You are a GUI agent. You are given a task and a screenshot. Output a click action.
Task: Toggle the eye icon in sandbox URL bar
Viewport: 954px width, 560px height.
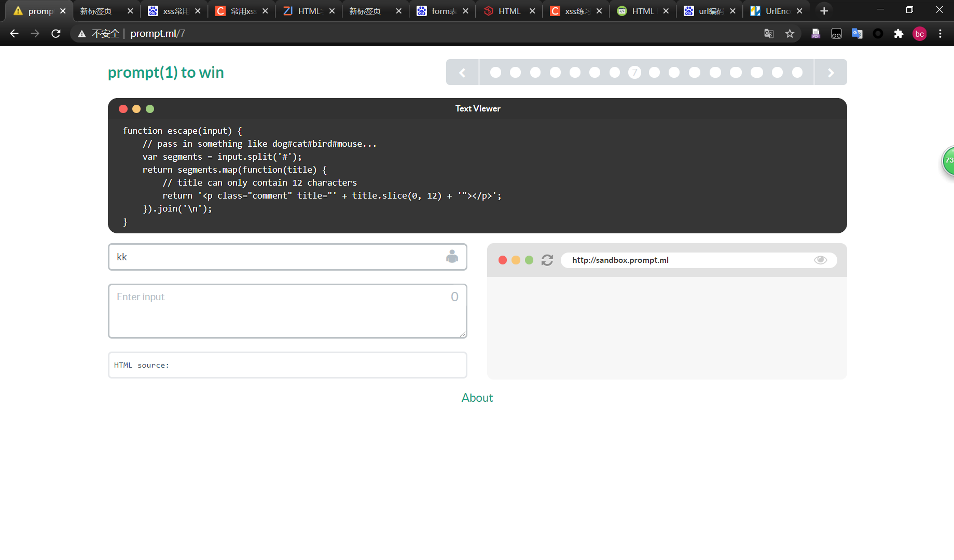pos(820,260)
